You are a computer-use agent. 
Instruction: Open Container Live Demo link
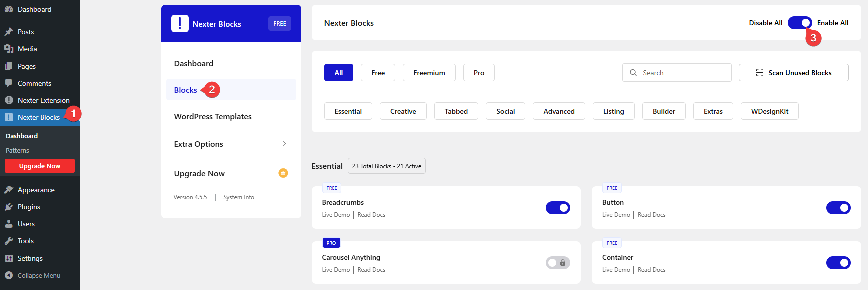616,270
